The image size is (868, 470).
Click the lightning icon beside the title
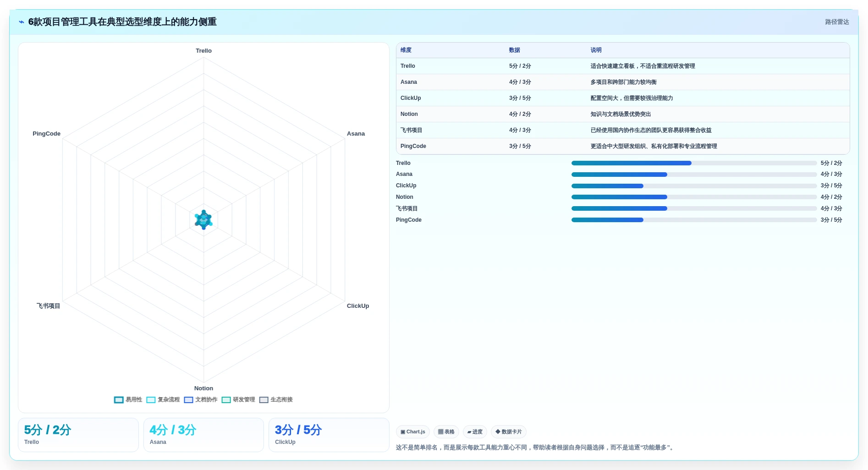21,22
